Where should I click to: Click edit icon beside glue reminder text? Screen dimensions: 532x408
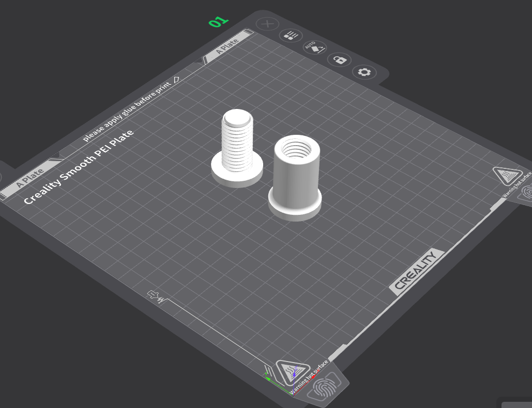point(176,80)
